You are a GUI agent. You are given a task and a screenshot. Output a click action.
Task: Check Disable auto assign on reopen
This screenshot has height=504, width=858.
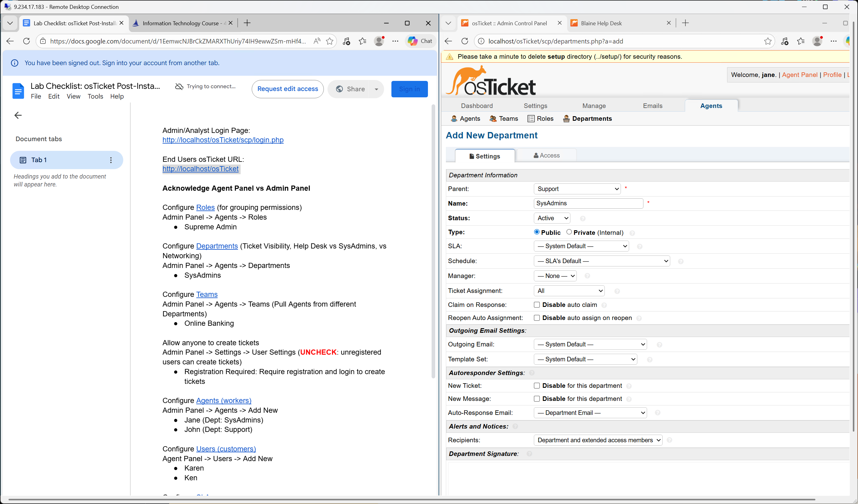click(537, 318)
